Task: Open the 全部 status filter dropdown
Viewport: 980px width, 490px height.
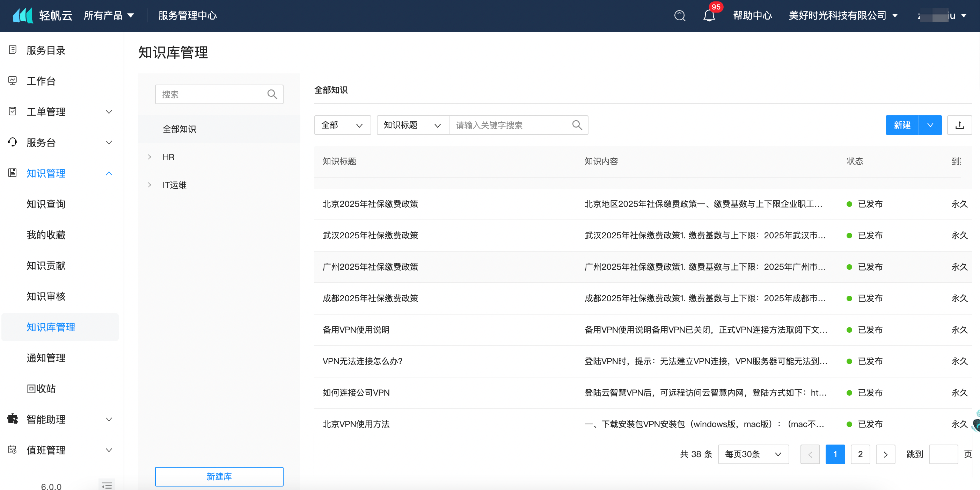Action: tap(342, 125)
